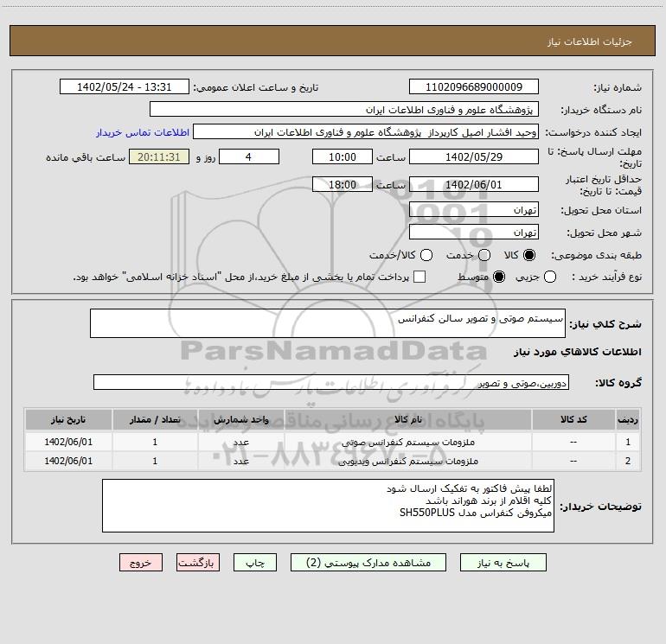Image resolution: width=666 pixels, height=644 pixels.
Task: Click the پاسخ به نیاز button
Action: pyautogui.click(x=503, y=563)
